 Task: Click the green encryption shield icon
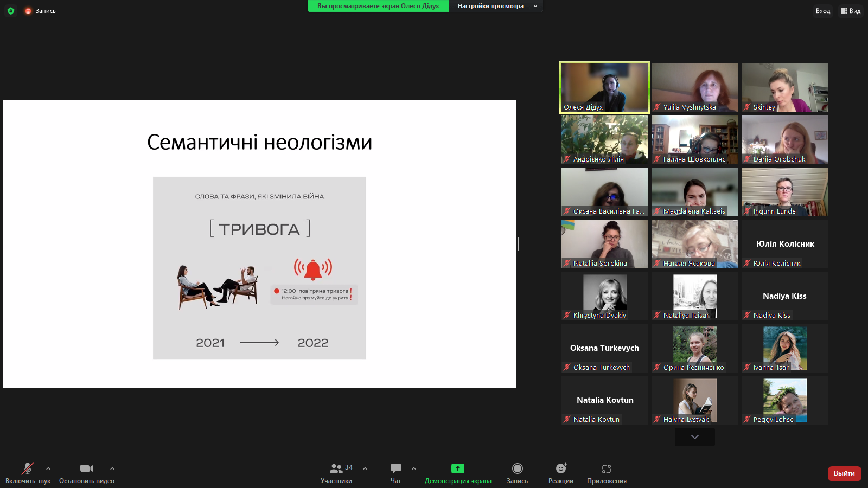pos(11,11)
